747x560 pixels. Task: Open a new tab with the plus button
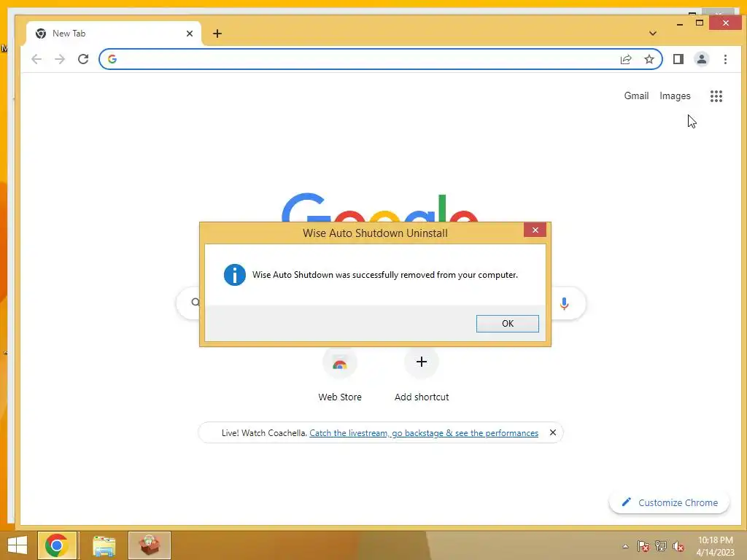[x=217, y=34]
